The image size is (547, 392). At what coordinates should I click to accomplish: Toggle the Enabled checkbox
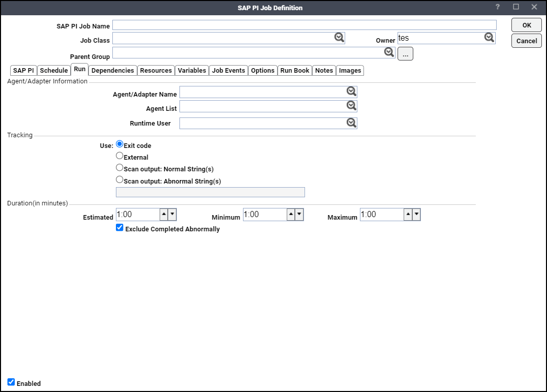(11, 382)
